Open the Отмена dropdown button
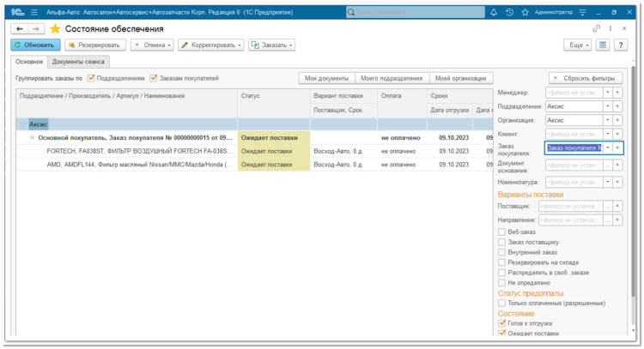644x349 pixels. click(152, 45)
